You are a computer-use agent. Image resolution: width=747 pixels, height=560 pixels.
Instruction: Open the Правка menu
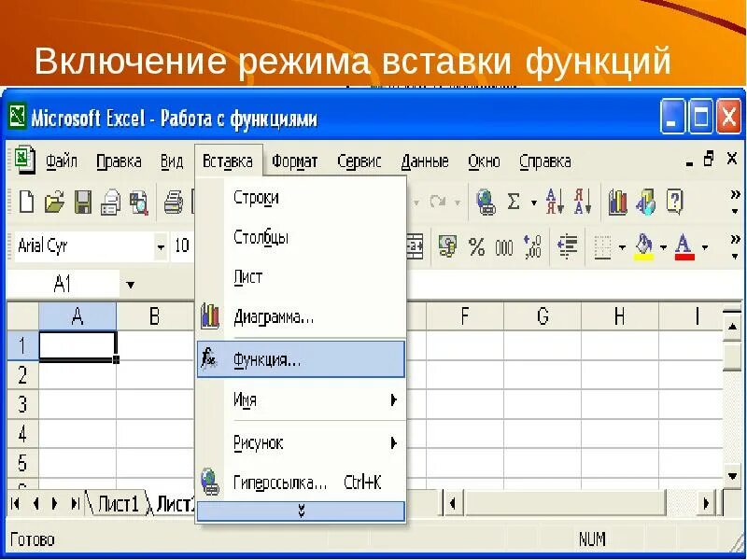point(119,161)
